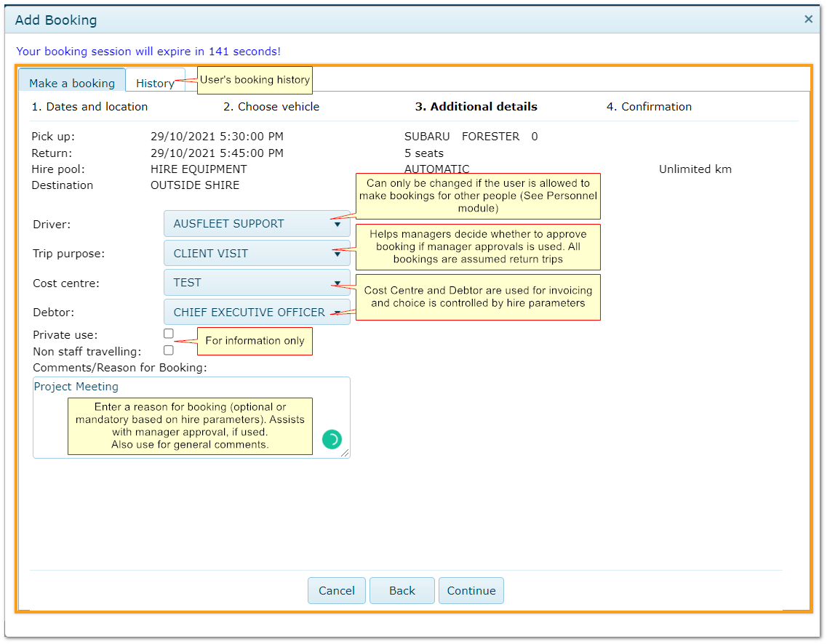The height and width of the screenshot is (644, 827).
Task: Click Continue to proceed to confirmation
Action: [471, 591]
